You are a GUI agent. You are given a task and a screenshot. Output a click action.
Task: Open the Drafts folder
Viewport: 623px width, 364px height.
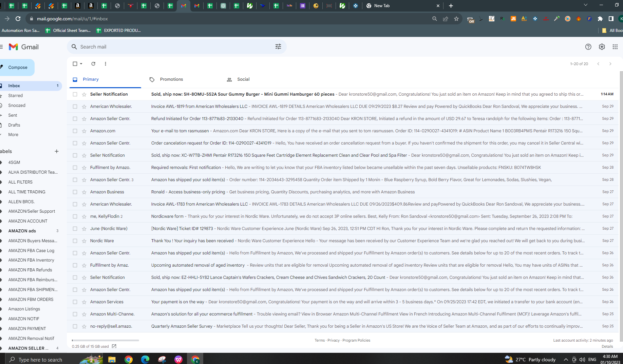pyautogui.click(x=14, y=125)
